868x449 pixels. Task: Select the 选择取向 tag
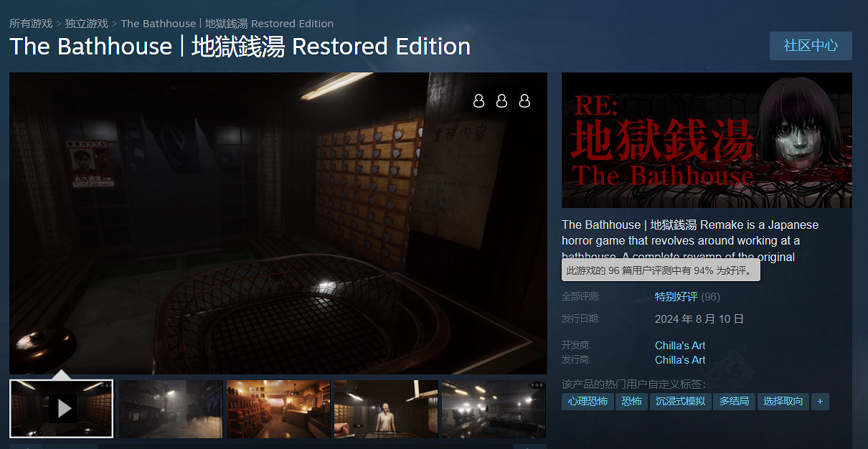point(783,402)
